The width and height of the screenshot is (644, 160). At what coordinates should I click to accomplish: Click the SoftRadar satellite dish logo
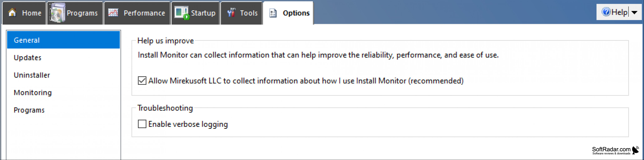coord(635,150)
